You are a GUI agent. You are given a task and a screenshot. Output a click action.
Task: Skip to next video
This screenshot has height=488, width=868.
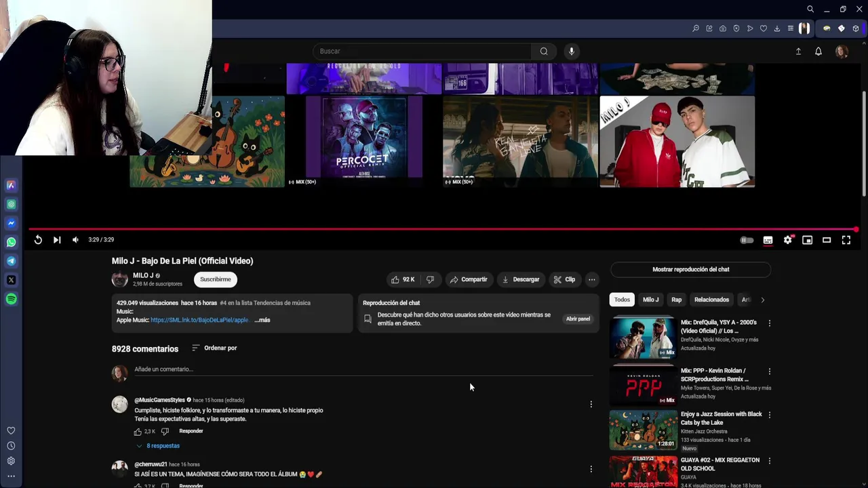[x=57, y=240]
